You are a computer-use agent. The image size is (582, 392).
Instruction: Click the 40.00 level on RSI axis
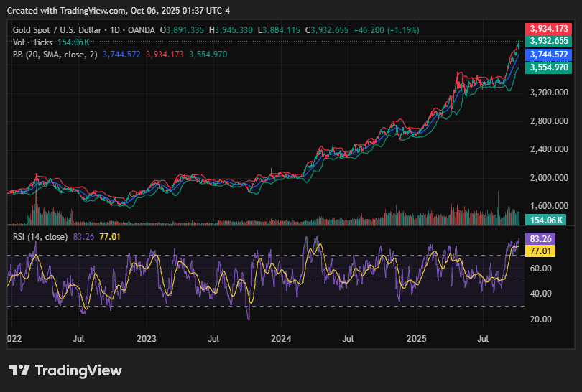click(540, 294)
